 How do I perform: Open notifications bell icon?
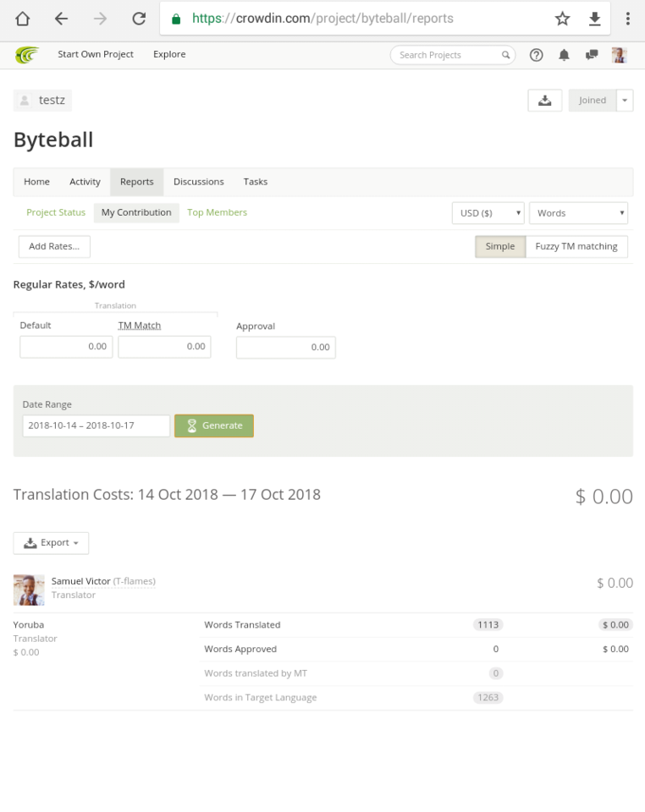point(565,55)
